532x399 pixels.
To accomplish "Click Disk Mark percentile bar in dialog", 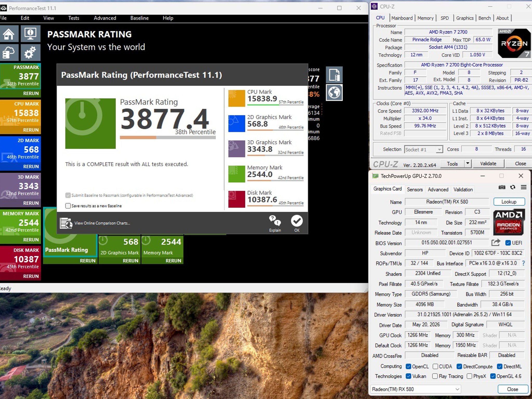I will (x=275, y=206).
